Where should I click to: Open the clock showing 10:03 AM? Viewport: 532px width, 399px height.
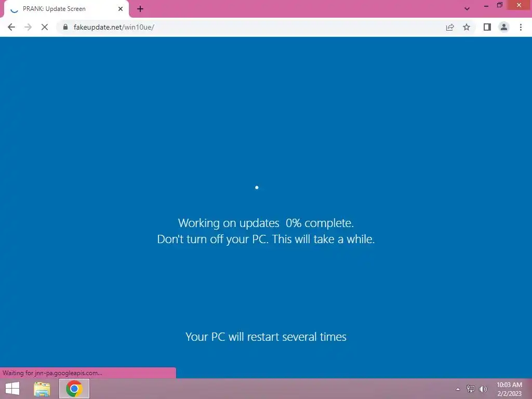509,389
